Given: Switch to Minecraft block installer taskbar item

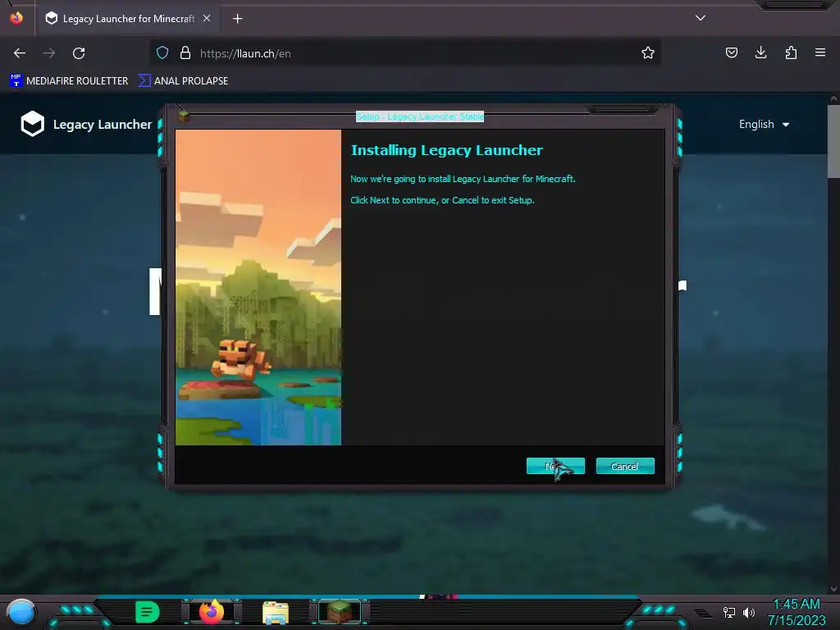Looking at the screenshot, I should (x=340, y=612).
